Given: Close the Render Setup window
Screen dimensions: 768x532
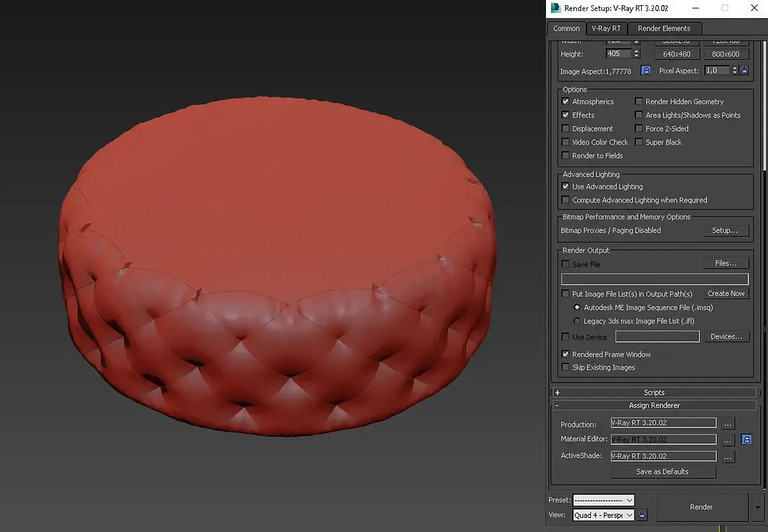Looking at the screenshot, I should (754, 8).
